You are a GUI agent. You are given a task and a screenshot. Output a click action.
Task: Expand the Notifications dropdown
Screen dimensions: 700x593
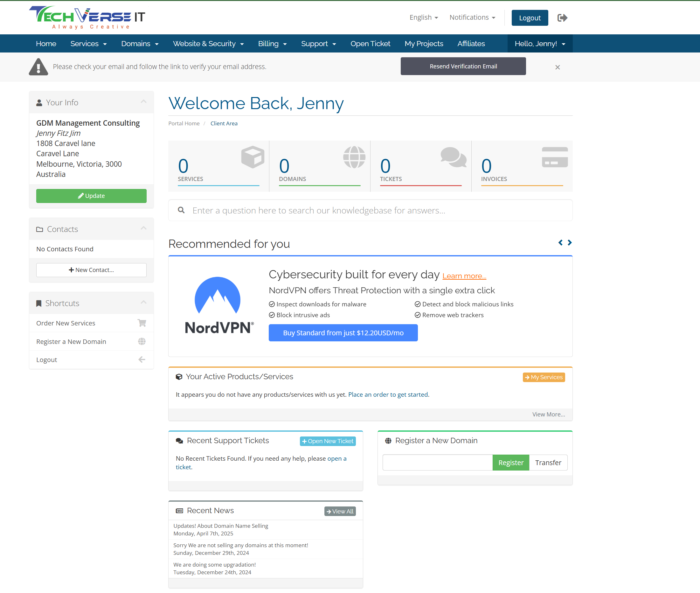coord(472,17)
